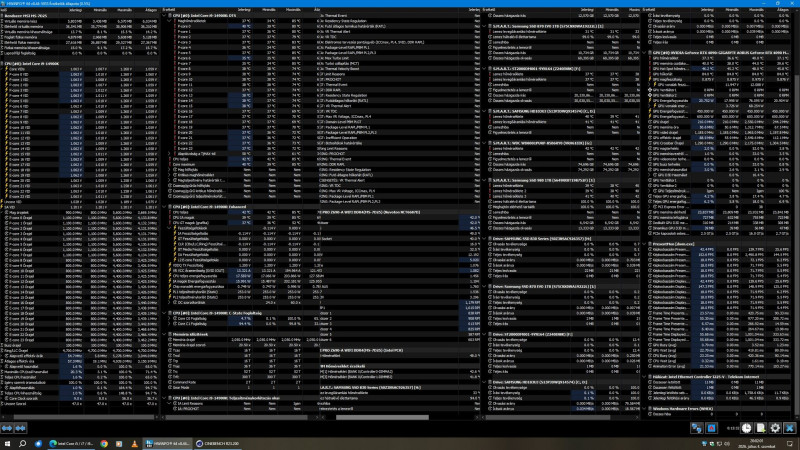800x450 pixels.
Task: Collapse S.M.A.R.T.: Samsung SSD 870 EVO group
Action: click(485, 26)
